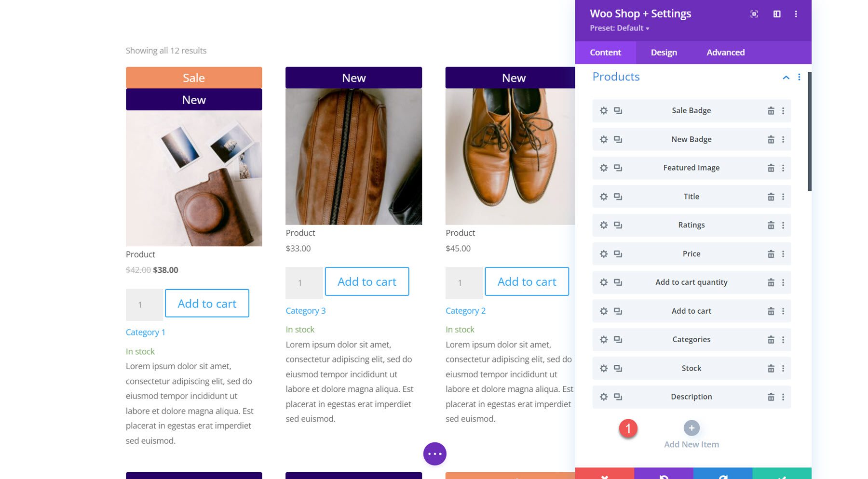The width and height of the screenshot is (868, 479).
Task: Collapse the Products section chevron
Action: (786, 78)
